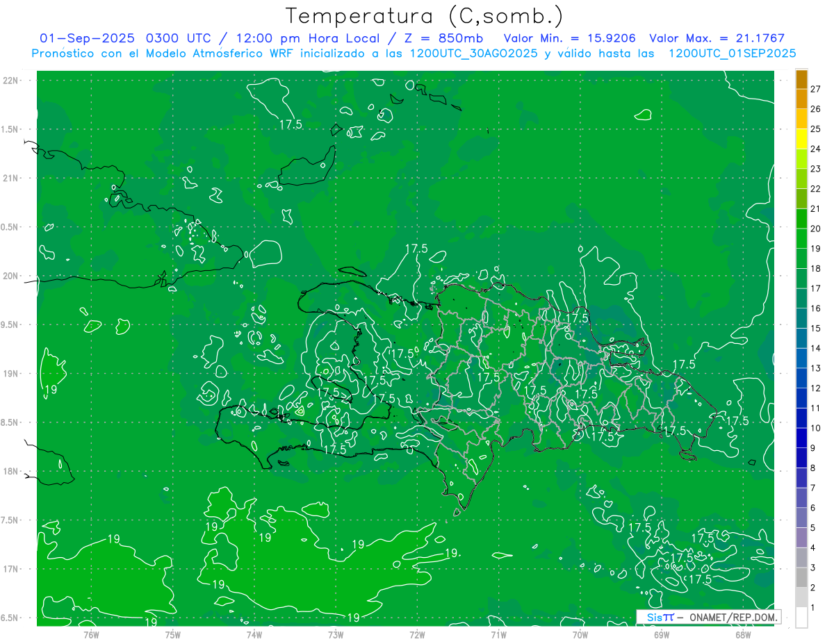Select the title text 'Temperatura (C,somb.)'
834x644 pixels.
pyautogui.click(x=425, y=15)
